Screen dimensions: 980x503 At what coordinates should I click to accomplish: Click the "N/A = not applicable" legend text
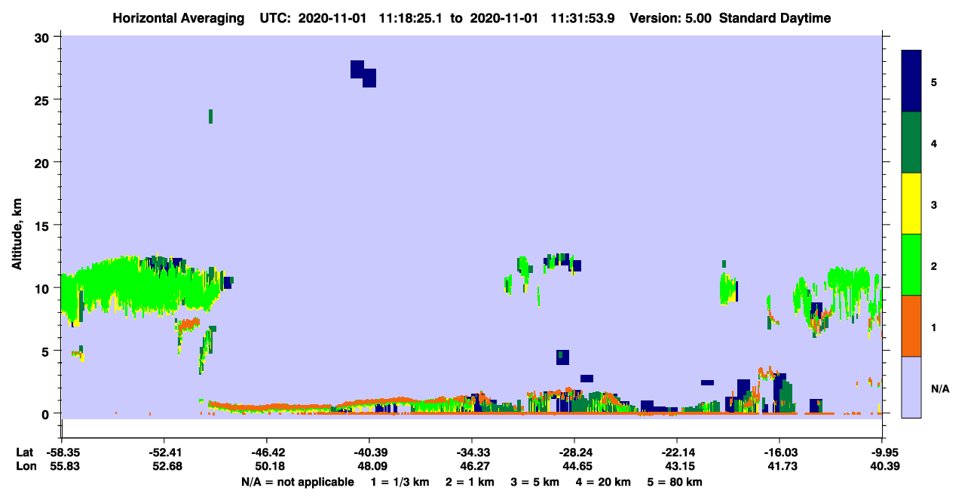pos(298,482)
